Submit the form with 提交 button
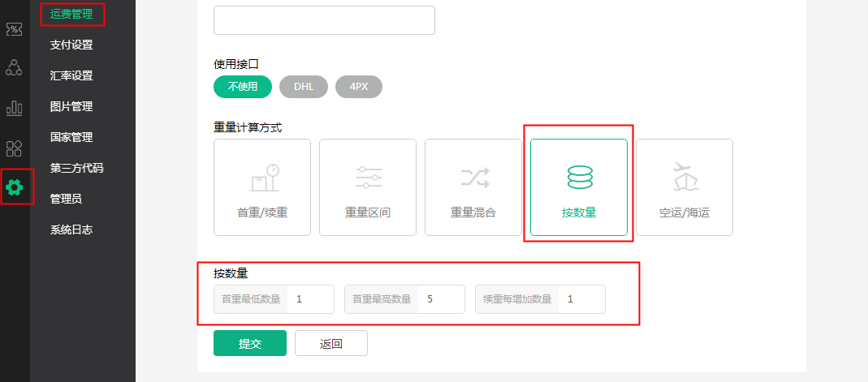This screenshot has width=868, height=382. click(250, 343)
